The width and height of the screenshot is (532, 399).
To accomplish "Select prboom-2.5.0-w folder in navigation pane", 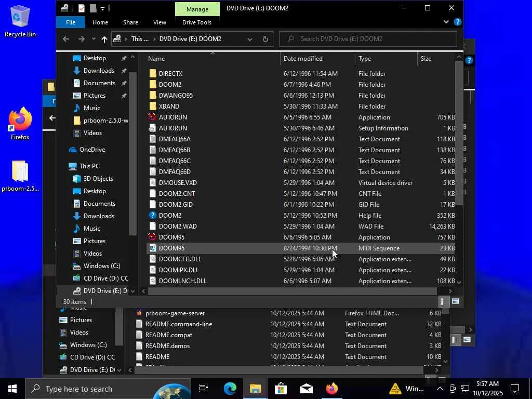I will point(105,121).
